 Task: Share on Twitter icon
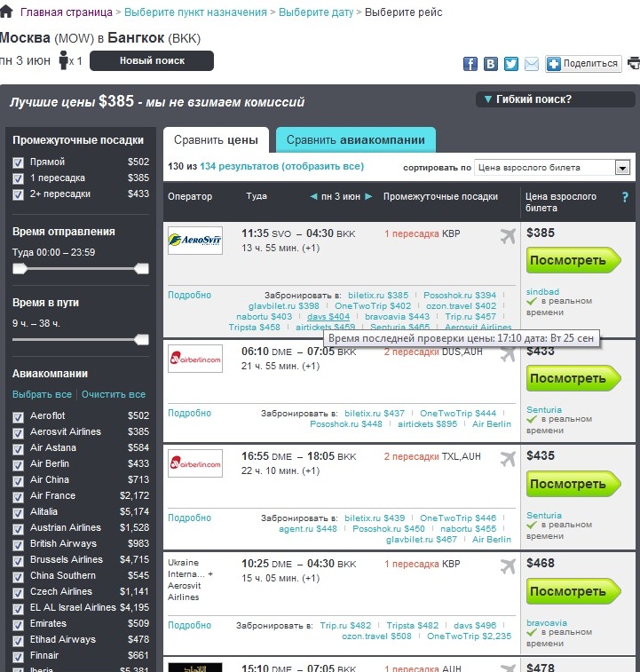[x=511, y=64]
